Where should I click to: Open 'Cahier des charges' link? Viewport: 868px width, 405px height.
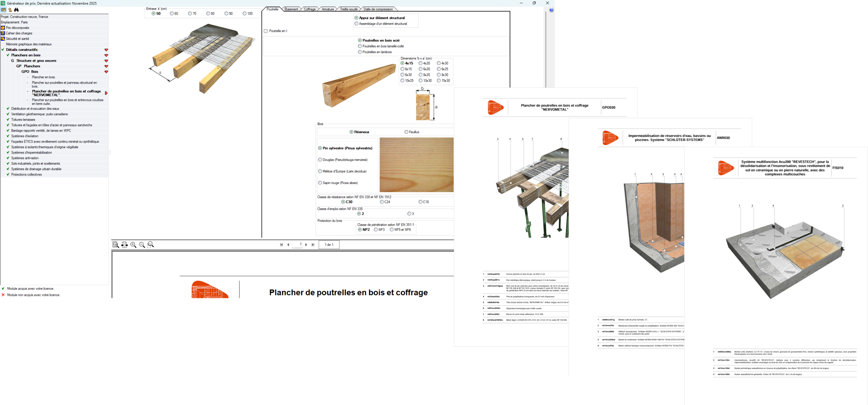[x=19, y=33]
